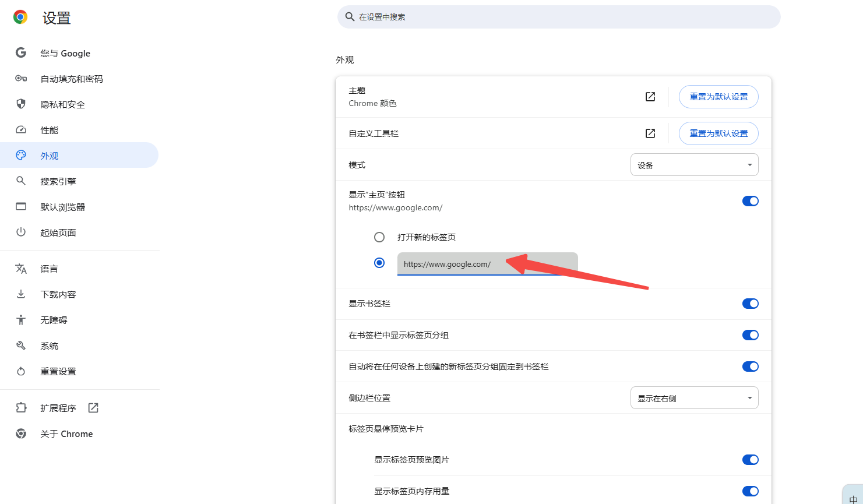Click the browser window icon beside 默认浏览器
This screenshot has height=504, width=863.
21,207
